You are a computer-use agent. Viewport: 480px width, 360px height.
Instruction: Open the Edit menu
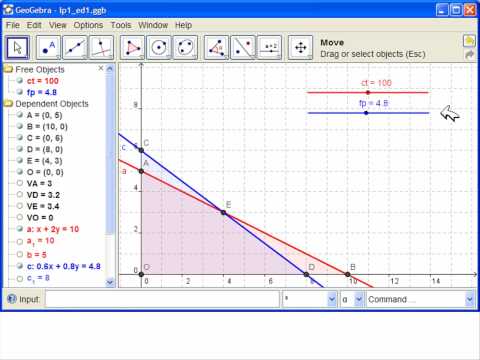point(34,25)
